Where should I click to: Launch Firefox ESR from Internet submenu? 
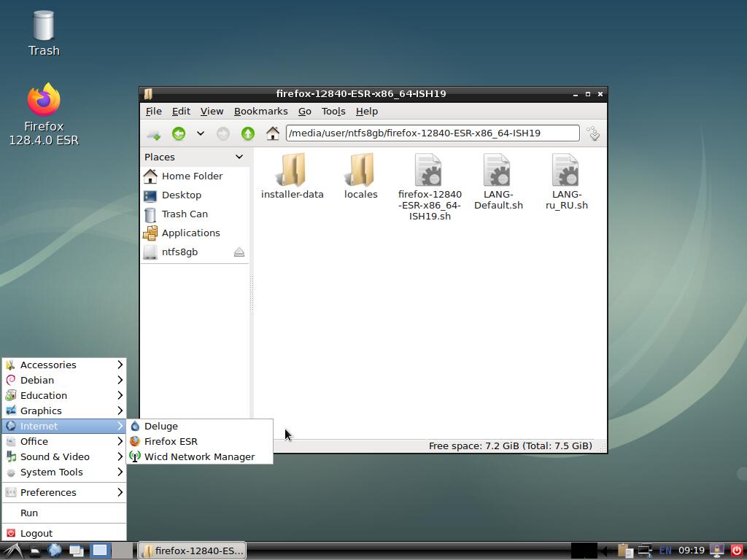[x=200, y=441]
